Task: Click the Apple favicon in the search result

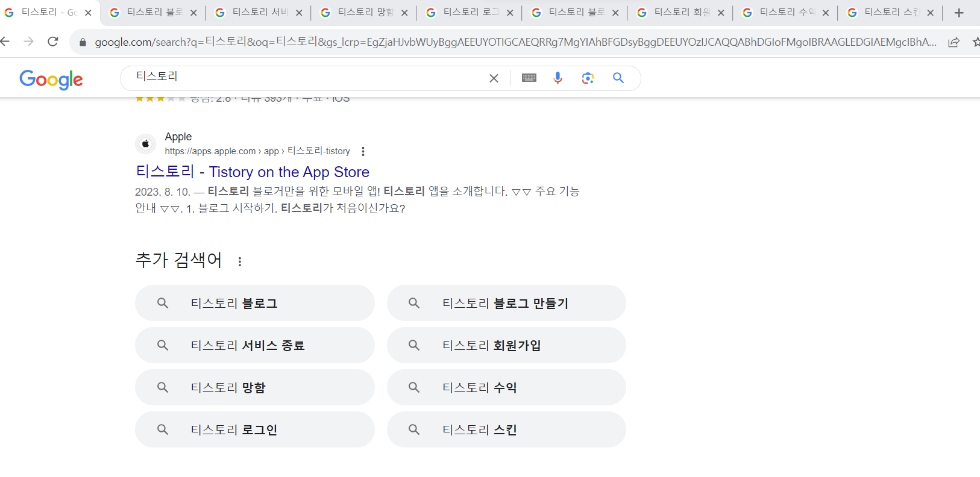Action: (145, 144)
